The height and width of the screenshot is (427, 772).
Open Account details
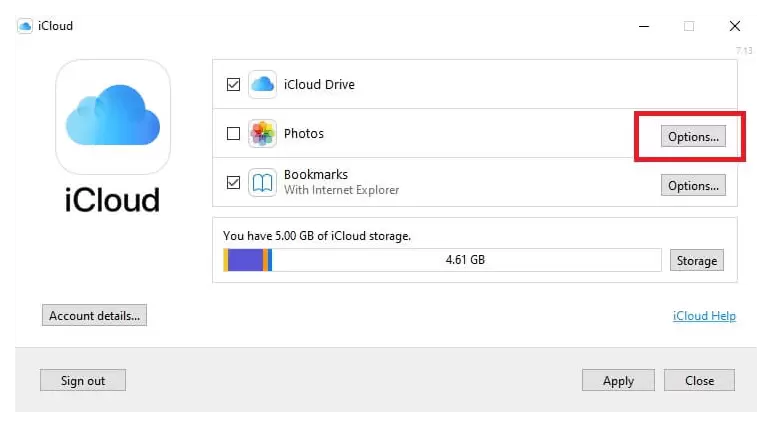click(95, 315)
